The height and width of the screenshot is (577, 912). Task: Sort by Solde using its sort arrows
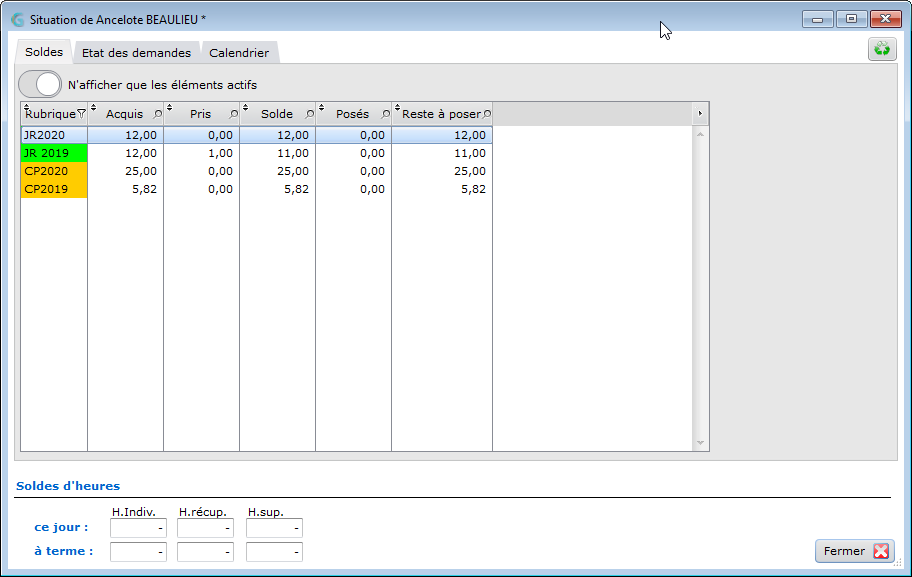pos(245,107)
